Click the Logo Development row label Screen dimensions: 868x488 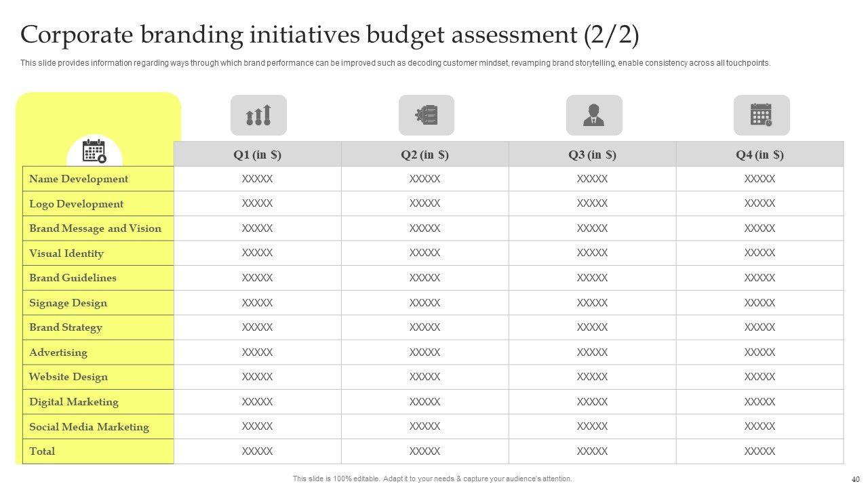point(76,204)
